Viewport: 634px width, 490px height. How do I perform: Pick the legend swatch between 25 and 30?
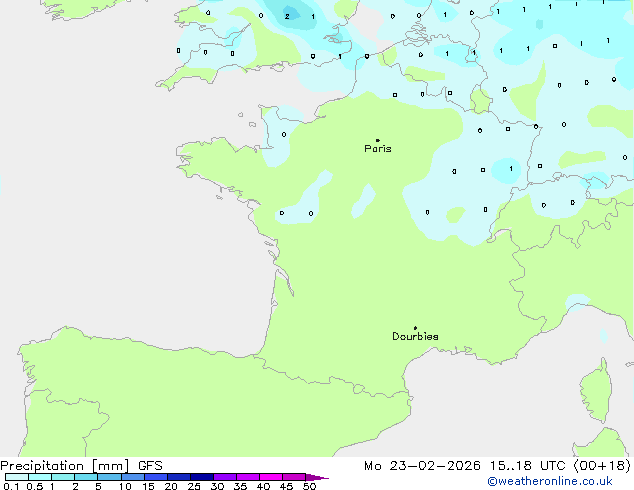click(202, 477)
